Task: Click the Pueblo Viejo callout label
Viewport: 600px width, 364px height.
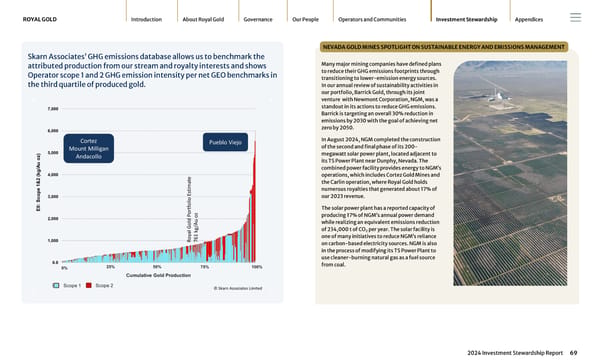Action: [x=225, y=142]
